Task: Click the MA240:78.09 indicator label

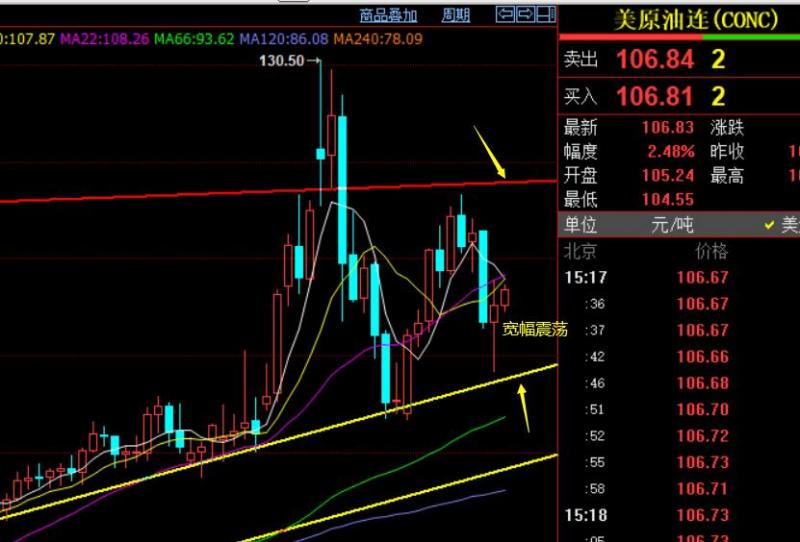Action: coord(378,39)
